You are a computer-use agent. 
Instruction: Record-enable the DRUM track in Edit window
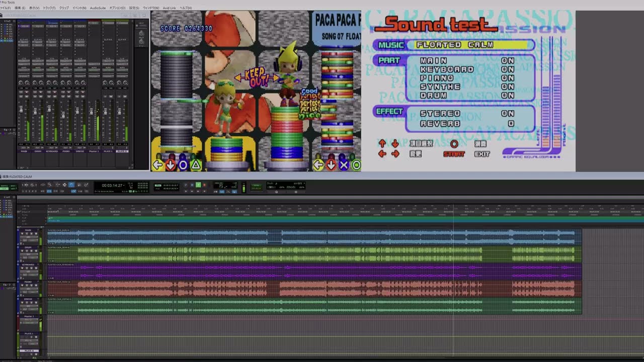tap(21, 251)
